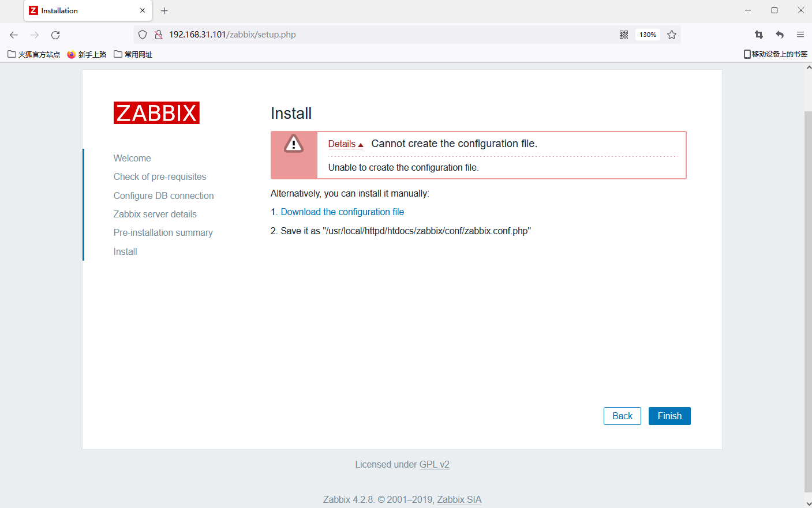Open the 新手上路 Firefox bookmark
The image size is (812, 508).
[85, 54]
